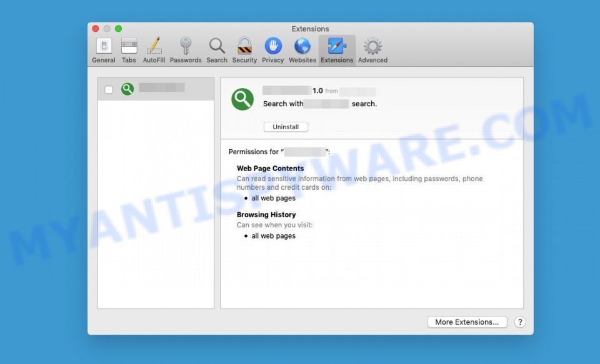The image size is (600, 364).
Task: Open the Passwords key preferences
Action: click(186, 51)
